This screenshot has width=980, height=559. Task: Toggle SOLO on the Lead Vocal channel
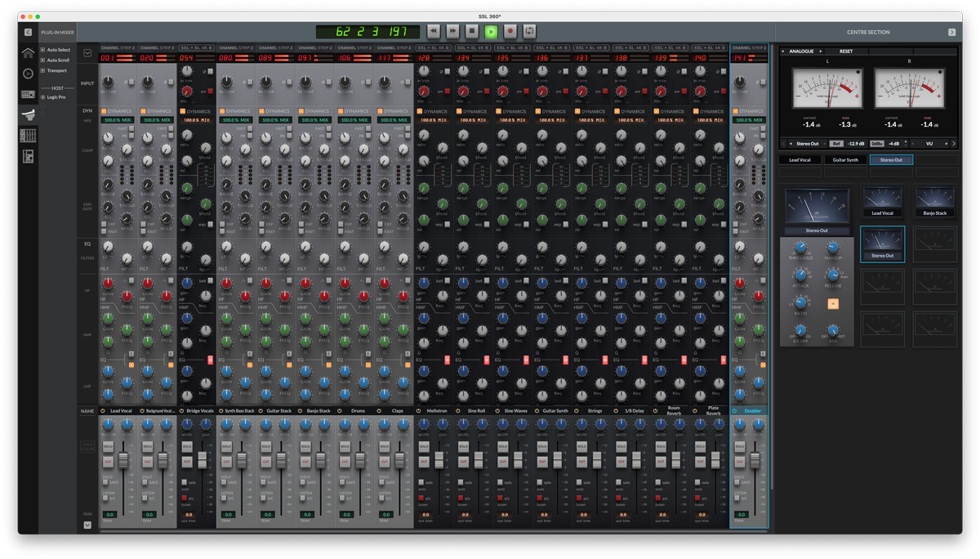point(108,447)
